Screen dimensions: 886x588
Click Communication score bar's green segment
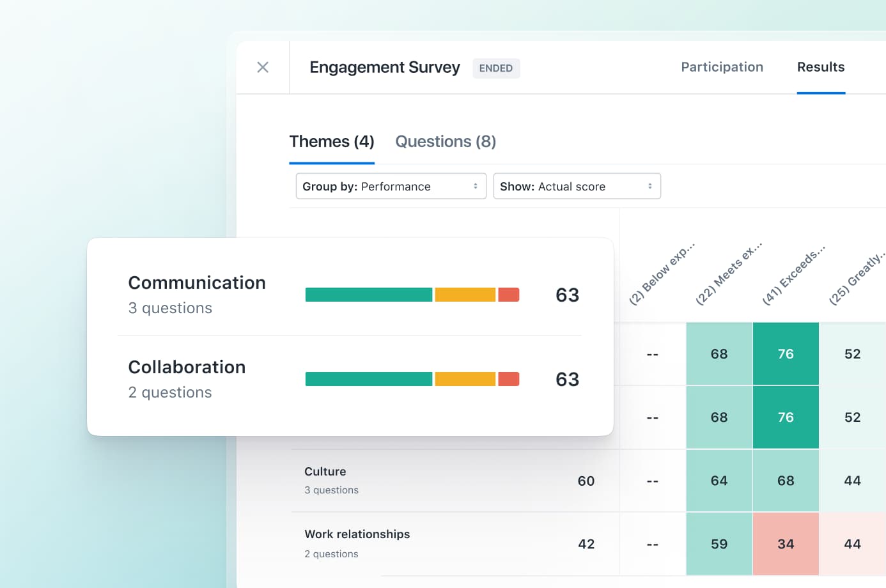(x=369, y=295)
